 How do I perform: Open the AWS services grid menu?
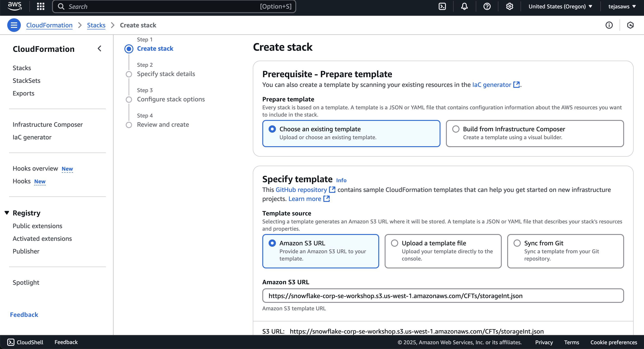[x=40, y=7]
